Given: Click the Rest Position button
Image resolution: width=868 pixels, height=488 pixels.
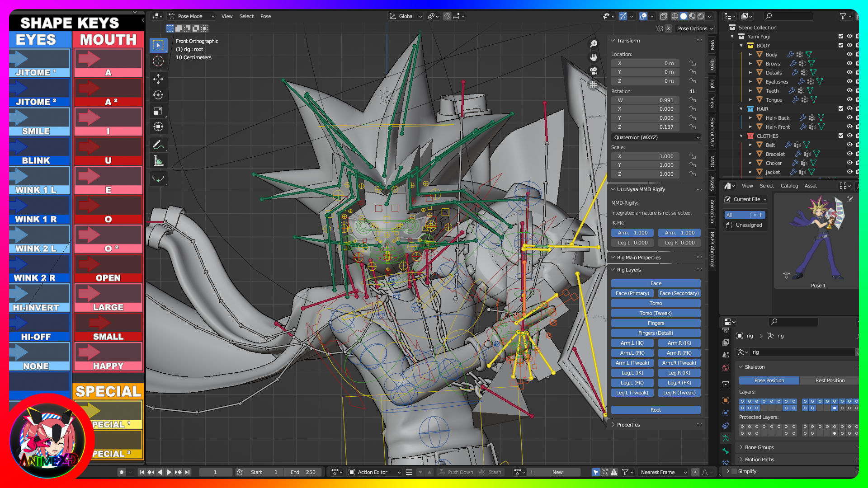Looking at the screenshot, I should (830, 380).
